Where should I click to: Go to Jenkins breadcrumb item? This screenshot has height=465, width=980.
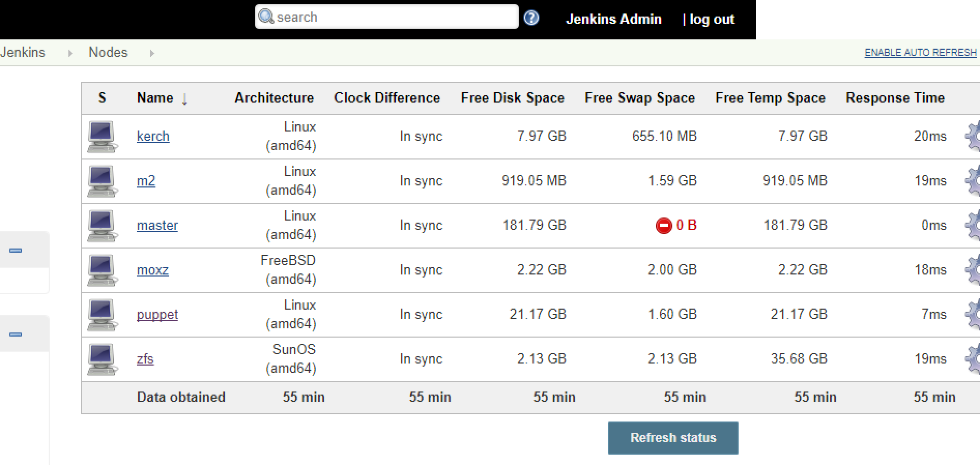(x=23, y=52)
